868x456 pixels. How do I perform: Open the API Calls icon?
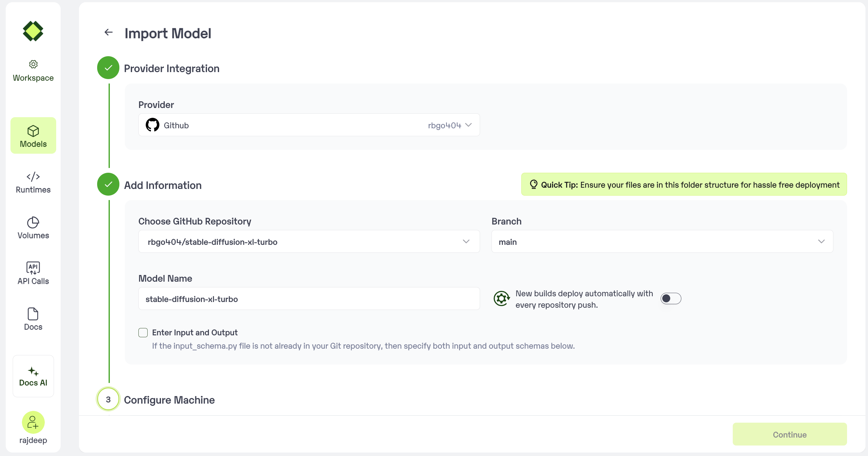pos(33,268)
